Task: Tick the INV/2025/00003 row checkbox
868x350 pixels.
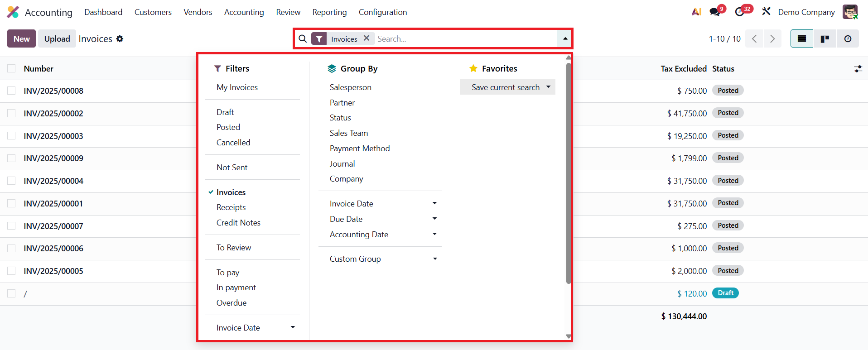Action: click(x=12, y=136)
